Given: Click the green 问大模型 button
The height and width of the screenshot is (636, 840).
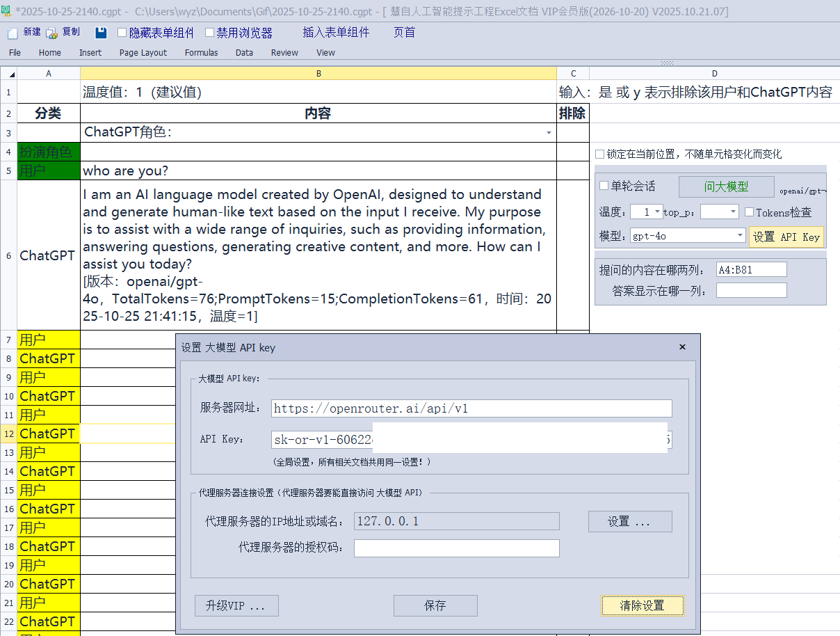Looking at the screenshot, I should 726,186.
